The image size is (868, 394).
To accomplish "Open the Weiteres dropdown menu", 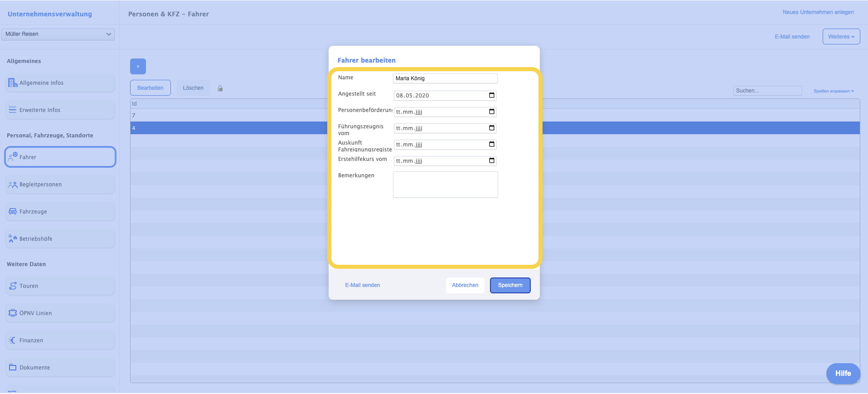I will pyautogui.click(x=841, y=37).
